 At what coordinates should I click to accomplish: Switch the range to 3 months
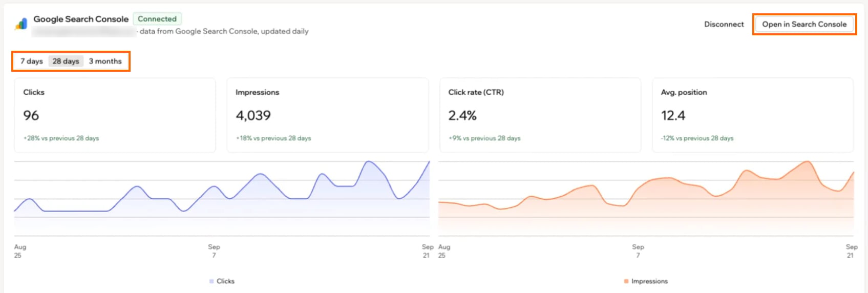click(105, 61)
